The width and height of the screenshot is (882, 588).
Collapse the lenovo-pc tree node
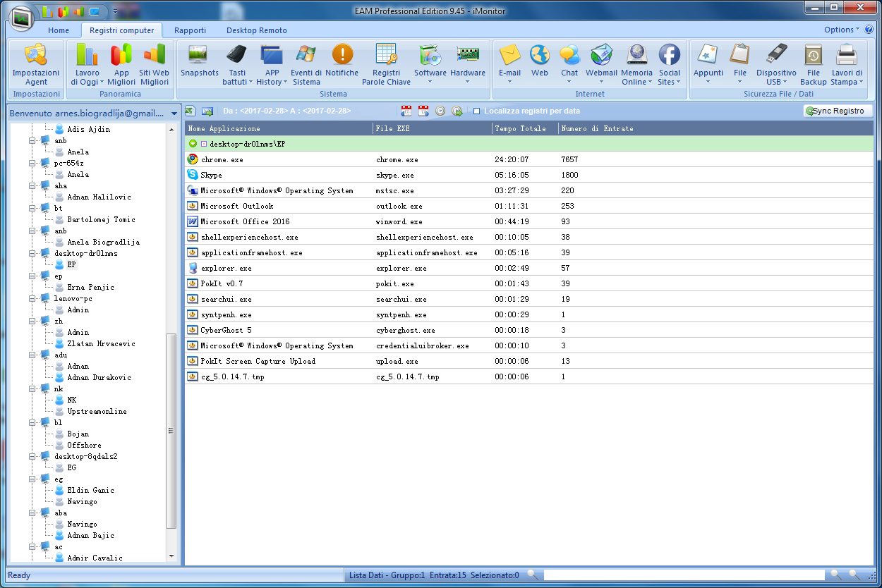33,299
